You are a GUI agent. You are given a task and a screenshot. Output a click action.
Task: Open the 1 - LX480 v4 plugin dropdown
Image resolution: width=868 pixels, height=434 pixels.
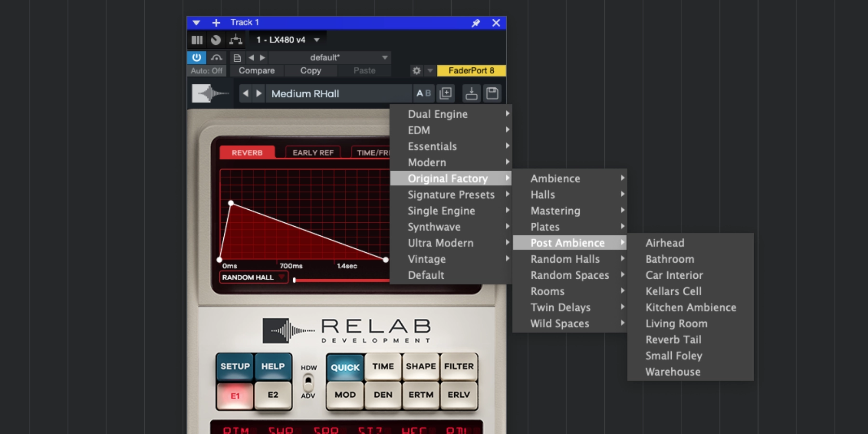288,40
